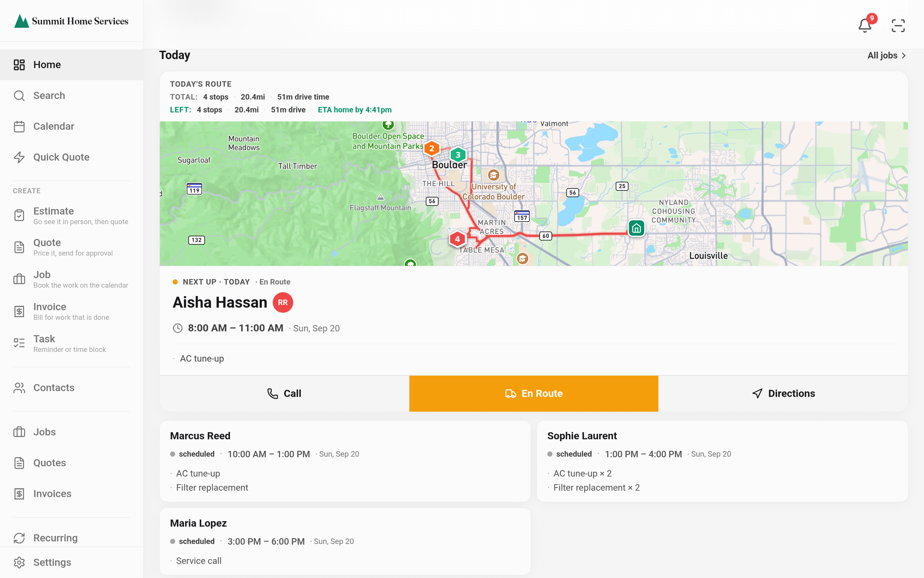
Task: Click the AC tune-up line for Aisha Hassan
Action: (201, 359)
